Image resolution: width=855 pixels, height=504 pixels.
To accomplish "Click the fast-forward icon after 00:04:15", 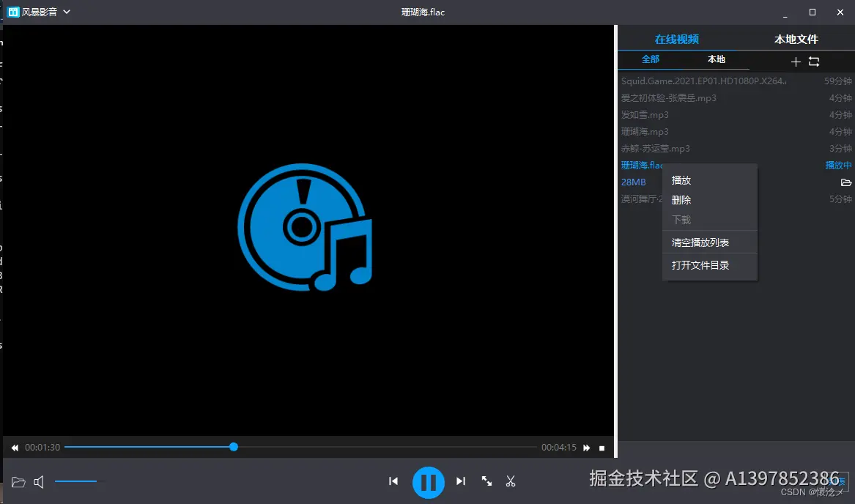I will click(x=586, y=448).
